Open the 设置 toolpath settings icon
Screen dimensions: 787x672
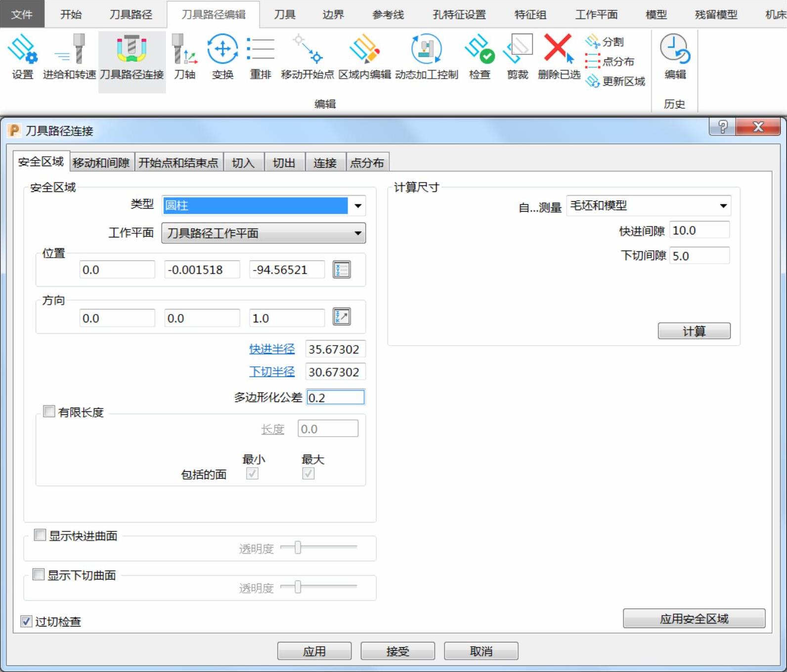[x=22, y=57]
